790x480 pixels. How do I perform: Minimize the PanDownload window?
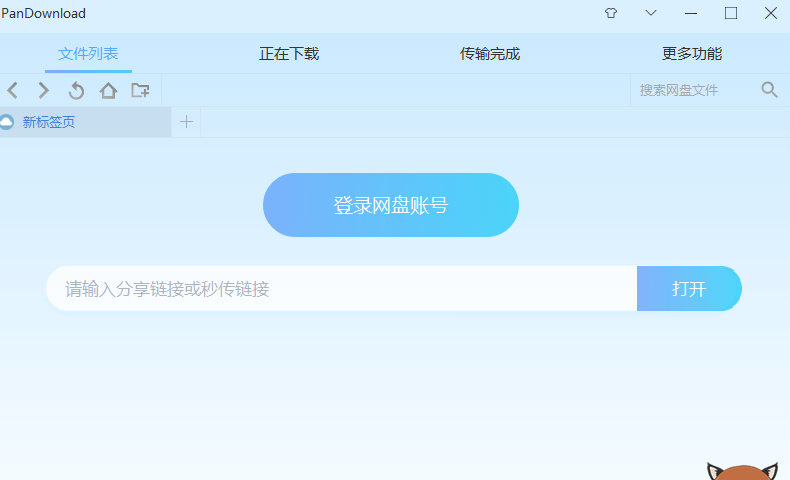(691, 13)
